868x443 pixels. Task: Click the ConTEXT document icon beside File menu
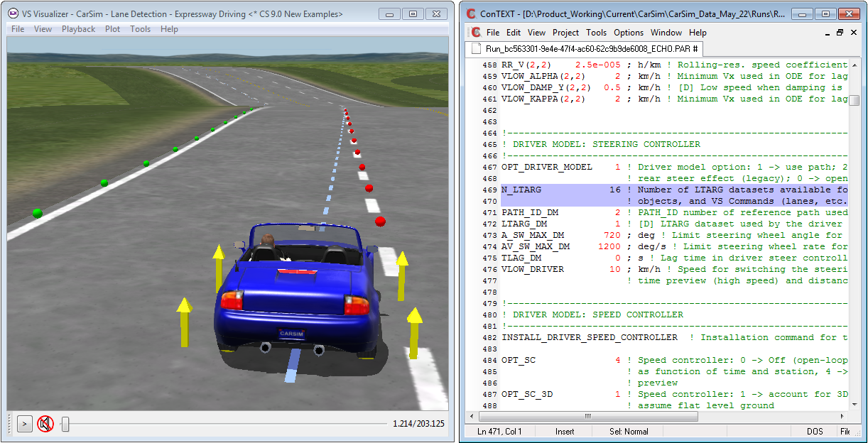476,32
